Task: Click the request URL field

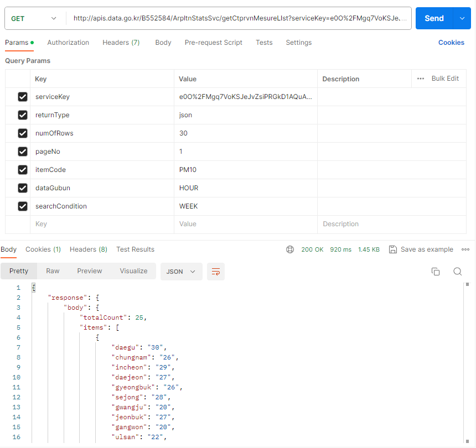Action: pyautogui.click(x=239, y=18)
